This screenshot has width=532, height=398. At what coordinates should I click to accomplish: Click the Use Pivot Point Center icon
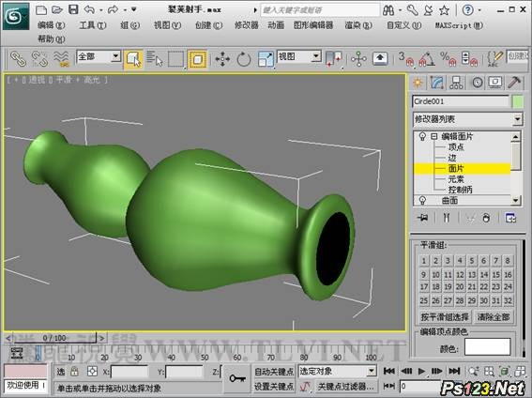tap(333, 59)
